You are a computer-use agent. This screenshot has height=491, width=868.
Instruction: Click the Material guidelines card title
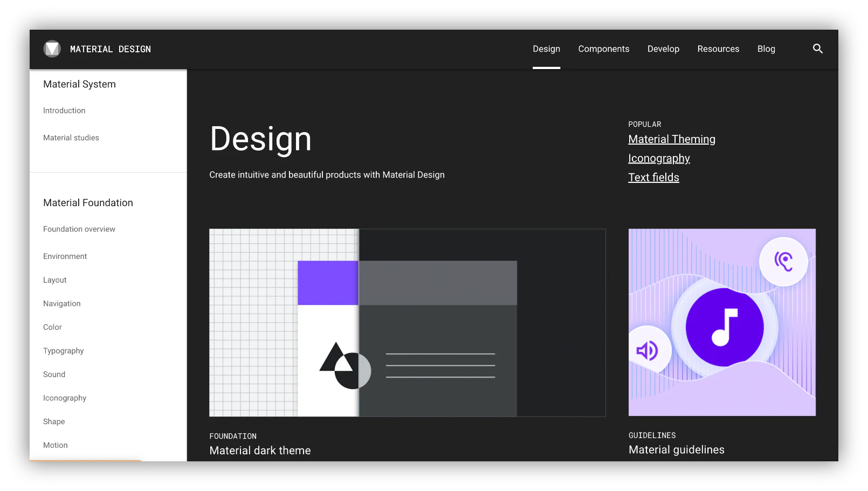click(677, 450)
